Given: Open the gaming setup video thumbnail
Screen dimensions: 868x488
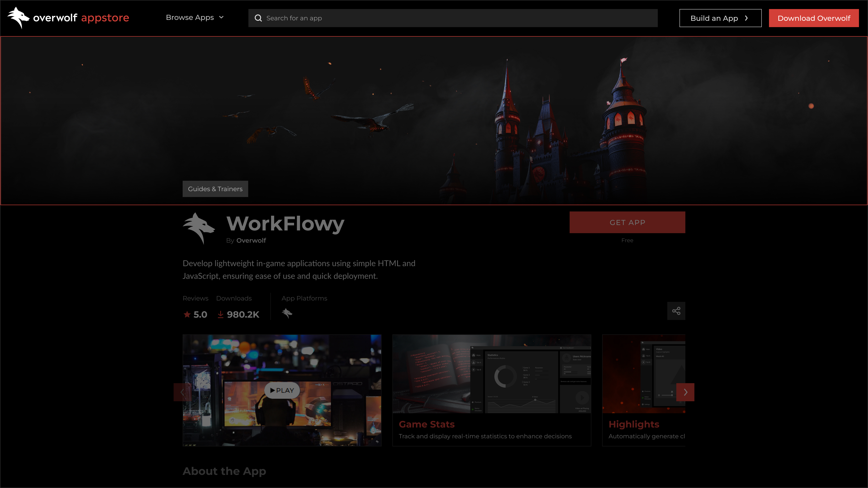Looking at the screenshot, I should [x=282, y=390].
